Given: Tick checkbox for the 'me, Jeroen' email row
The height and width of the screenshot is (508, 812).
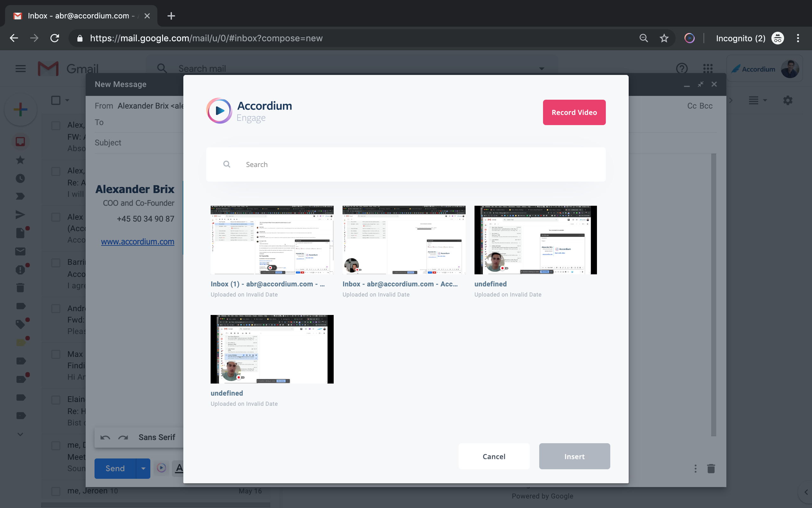Looking at the screenshot, I should 56,491.
